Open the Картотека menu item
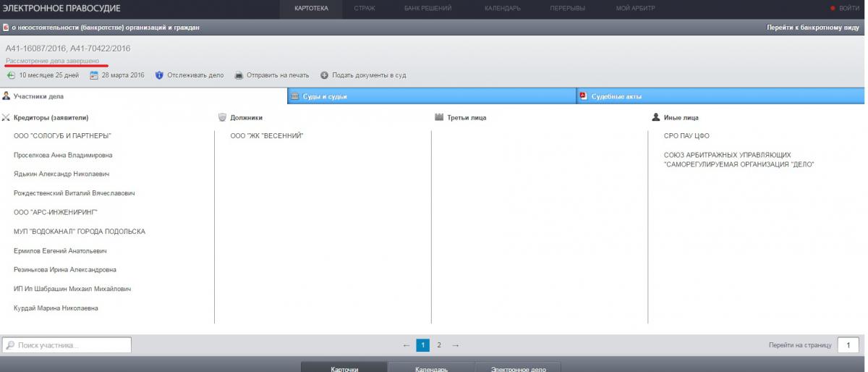The height and width of the screenshot is (372, 868). click(311, 8)
